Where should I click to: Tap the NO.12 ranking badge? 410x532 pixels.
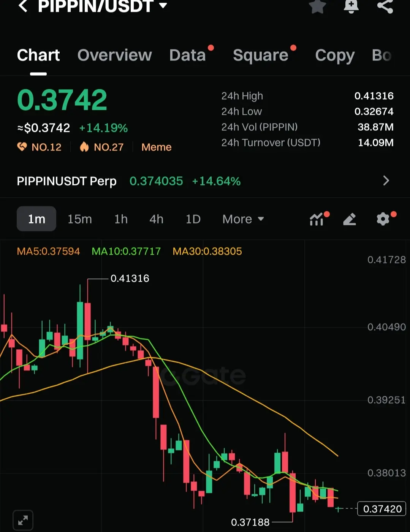click(40, 147)
